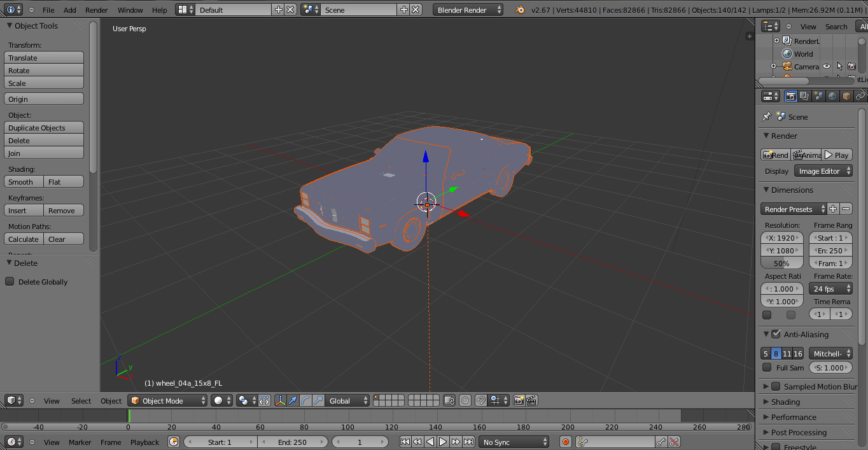Open the Object properties cube tab

[846, 96]
